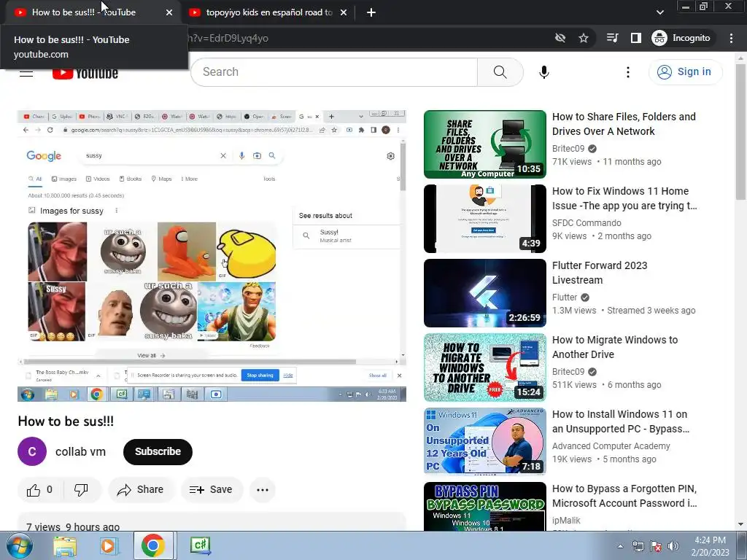Dislike the video with thumbs down

pyautogui.click(x=82, y=489)
